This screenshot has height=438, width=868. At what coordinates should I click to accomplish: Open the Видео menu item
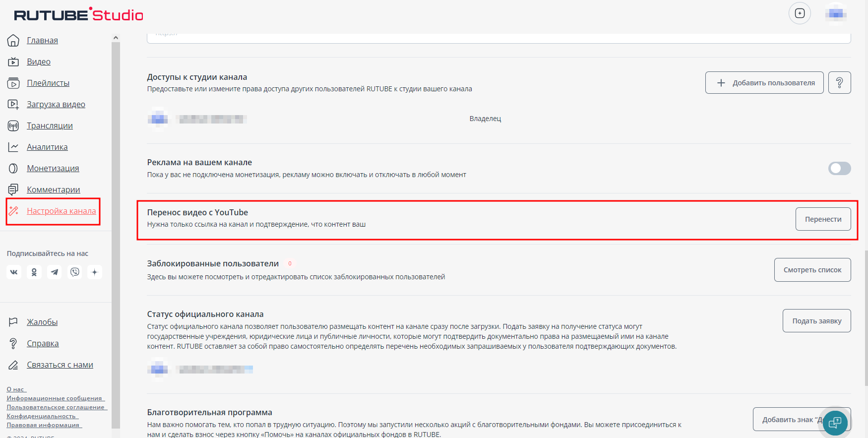tap(39, 62)
